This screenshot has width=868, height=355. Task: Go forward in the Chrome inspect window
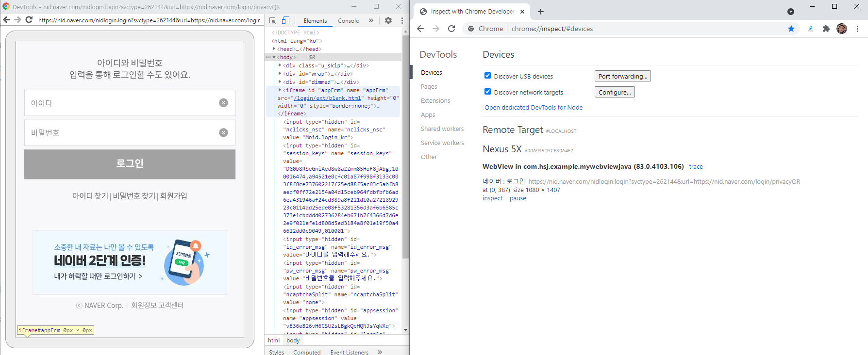[x=436, y=29]
